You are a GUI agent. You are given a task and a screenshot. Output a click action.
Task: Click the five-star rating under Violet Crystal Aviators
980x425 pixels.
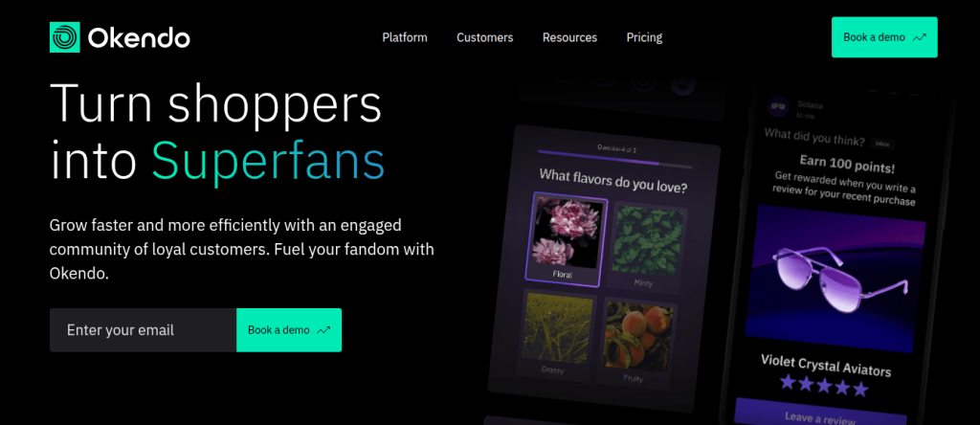coord(824,385)
